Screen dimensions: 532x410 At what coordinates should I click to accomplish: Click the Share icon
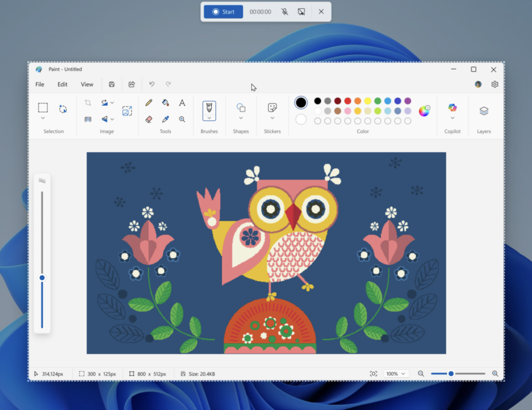point(132,84)
